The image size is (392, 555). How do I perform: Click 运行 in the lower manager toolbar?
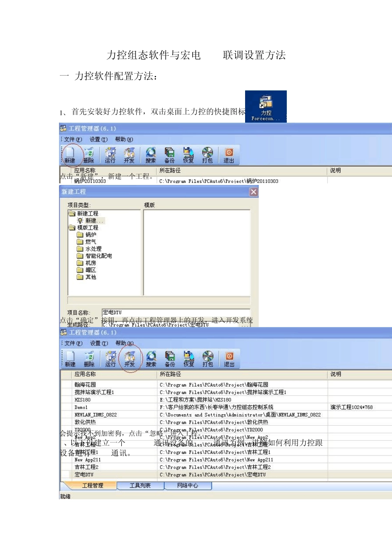point(111,358)
